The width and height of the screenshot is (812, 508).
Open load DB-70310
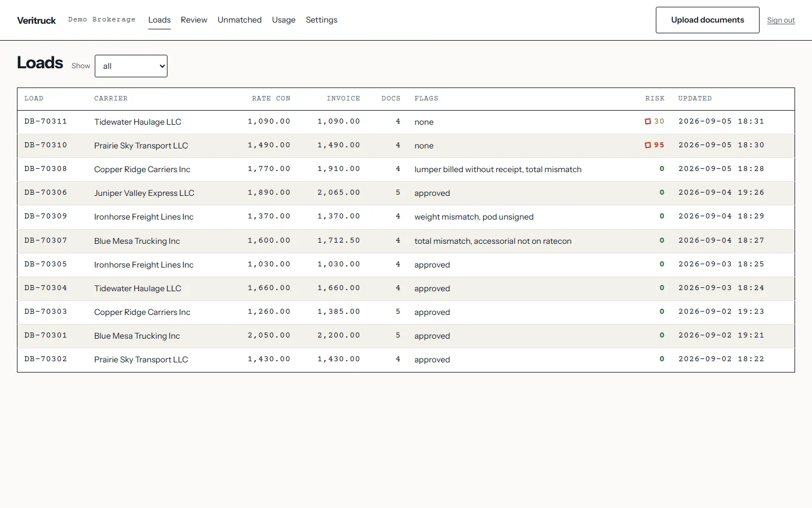coord(46,145)
